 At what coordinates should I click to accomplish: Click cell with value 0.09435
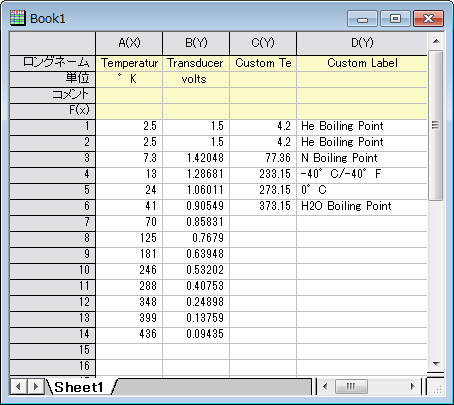(x=196, y=335)
